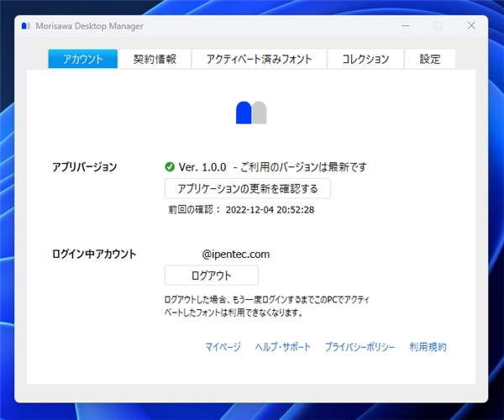Click the Morisawa Desktop Manager title text
Screen dimensions: 504x420
(x=89, y=26)
